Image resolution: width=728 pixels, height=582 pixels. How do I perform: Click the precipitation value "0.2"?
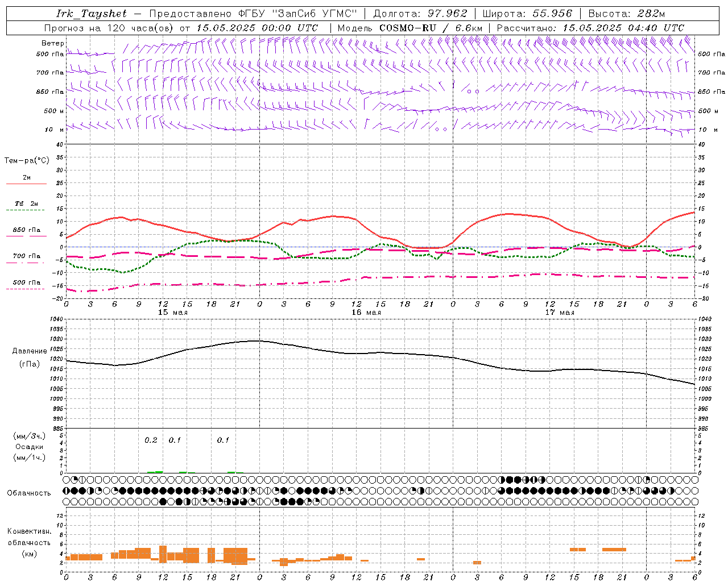click(x=151, y=440)
